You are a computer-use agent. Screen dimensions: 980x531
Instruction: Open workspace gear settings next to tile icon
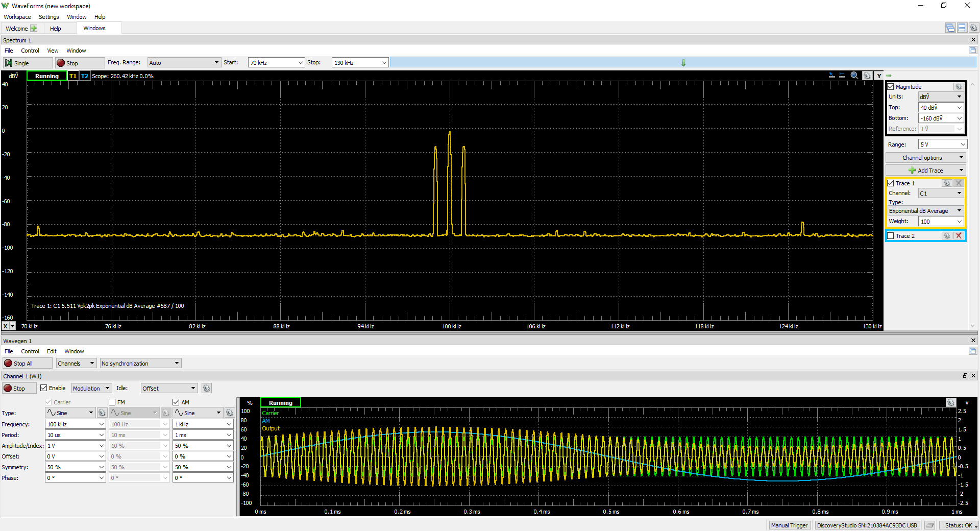pos(973,28)
